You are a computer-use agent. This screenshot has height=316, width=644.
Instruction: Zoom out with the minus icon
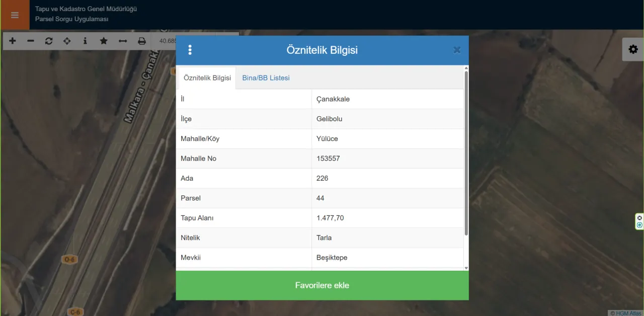[31, 41]
